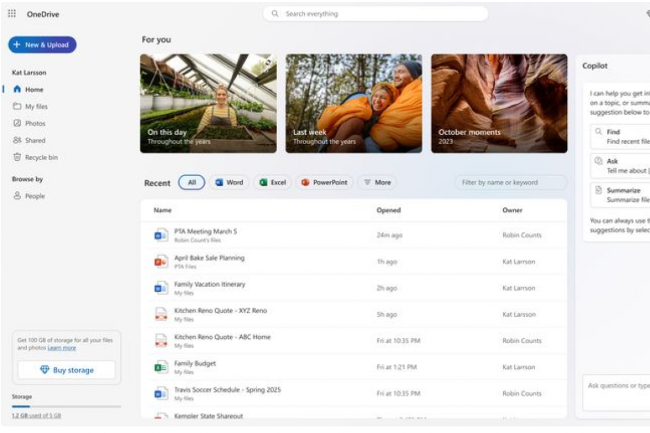
Task: Click Robin Counts owner of PTA Meeting
Action: [x=522, y=235]
